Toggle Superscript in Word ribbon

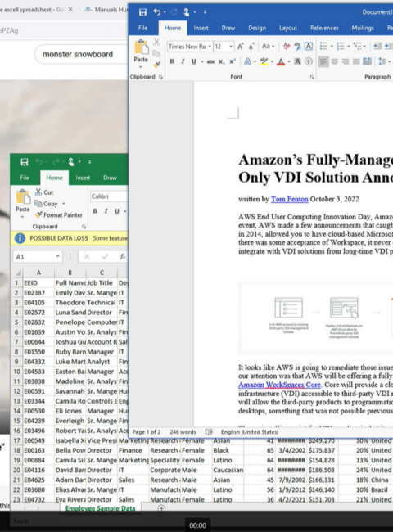233,61
